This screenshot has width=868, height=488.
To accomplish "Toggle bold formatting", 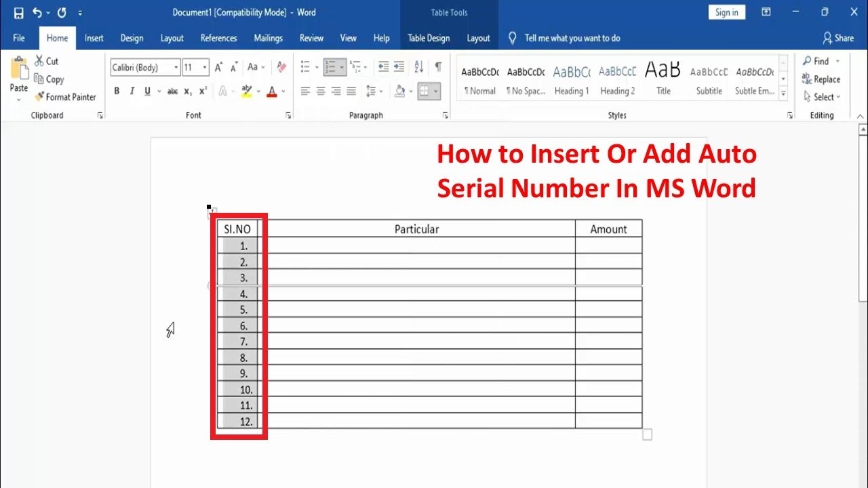I will coord(117,91).
